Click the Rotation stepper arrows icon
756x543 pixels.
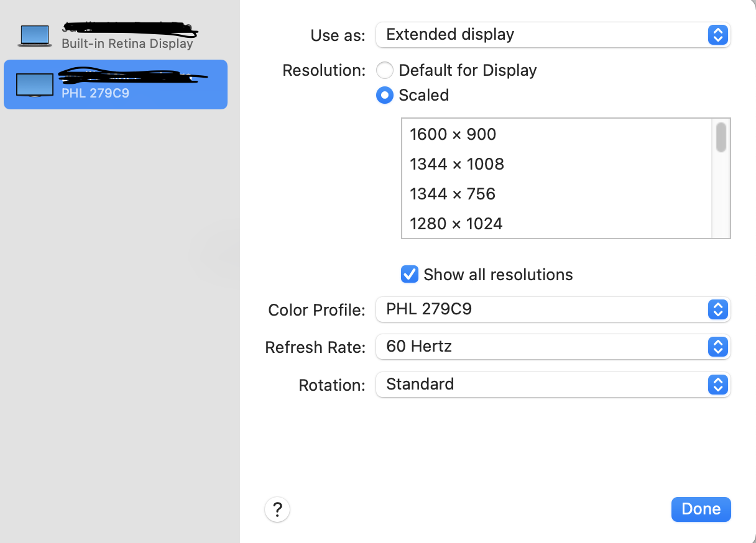(717, 385)
